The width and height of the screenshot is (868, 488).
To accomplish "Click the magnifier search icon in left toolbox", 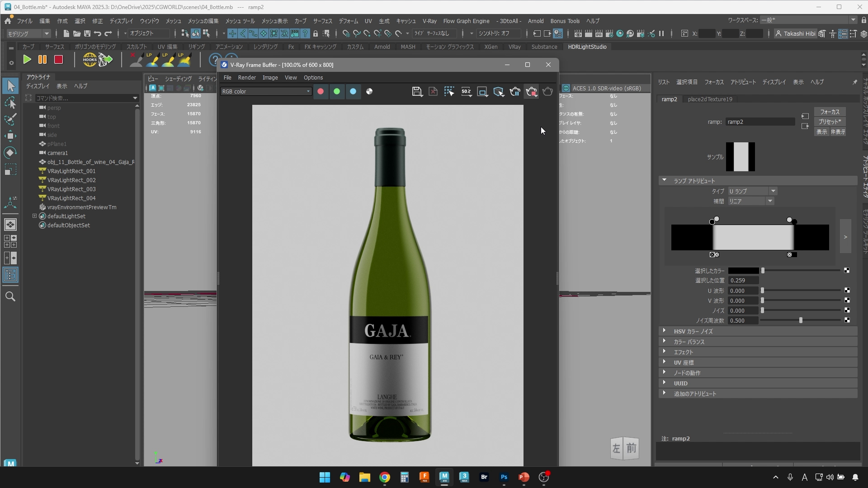I will [10, 297].
